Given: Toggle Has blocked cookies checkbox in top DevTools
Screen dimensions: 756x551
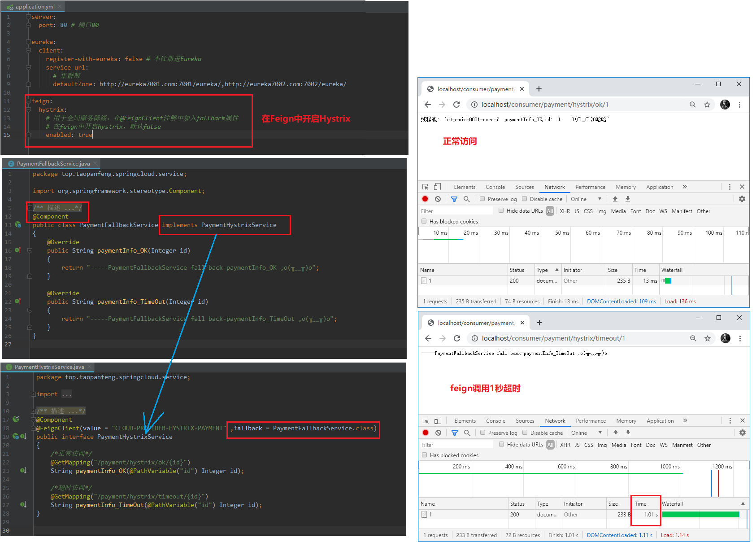Looking at the screenshot, I should pyautogui.click(x=424, y=221).
